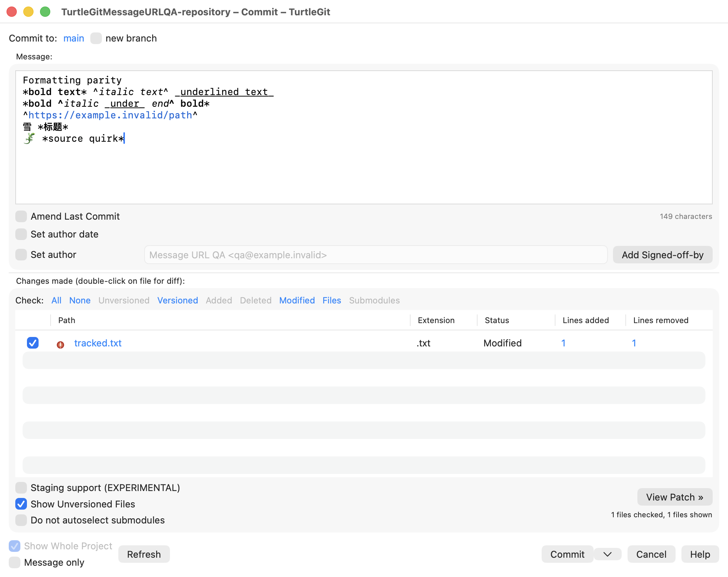Enable the Message only option
The width and height of the screenshot is (728, 577).
pos(15,562)
